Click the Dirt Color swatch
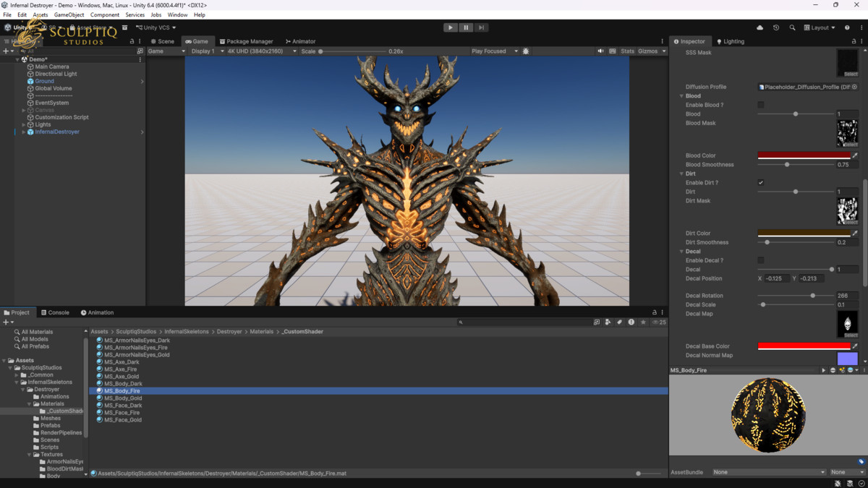 pos(804,234)
